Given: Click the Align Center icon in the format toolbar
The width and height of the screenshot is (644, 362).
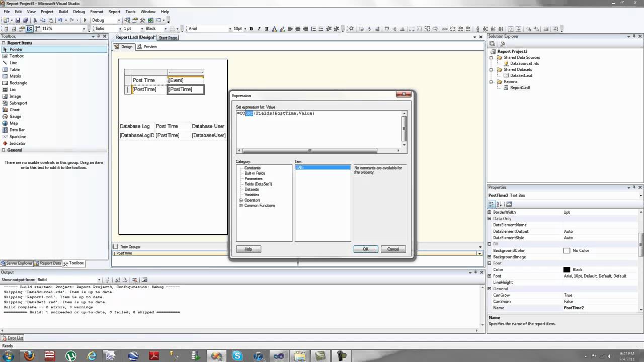Looking at the screenshot, I should point(298,29).
